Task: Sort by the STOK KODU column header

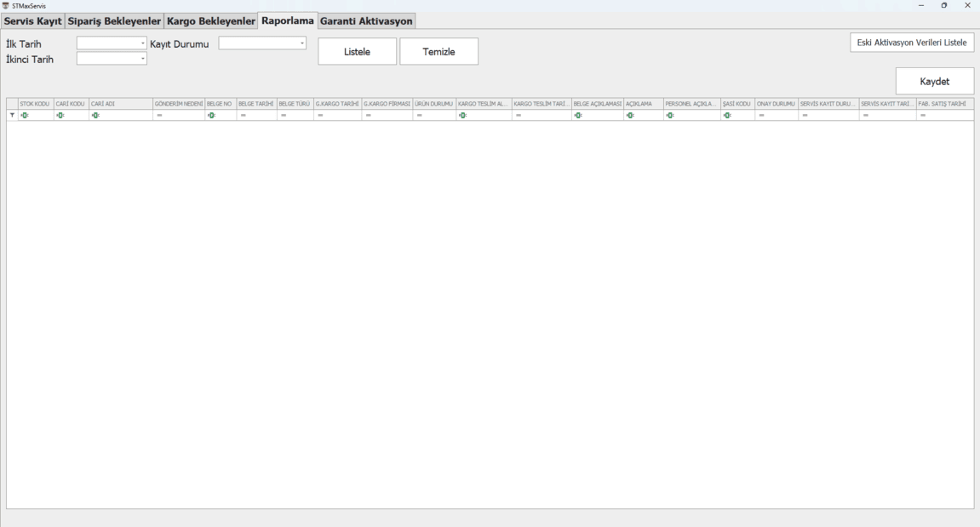Action: click(36, 104)
